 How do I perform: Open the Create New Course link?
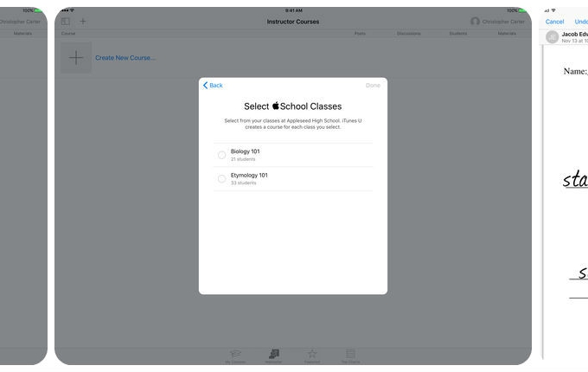125,58
